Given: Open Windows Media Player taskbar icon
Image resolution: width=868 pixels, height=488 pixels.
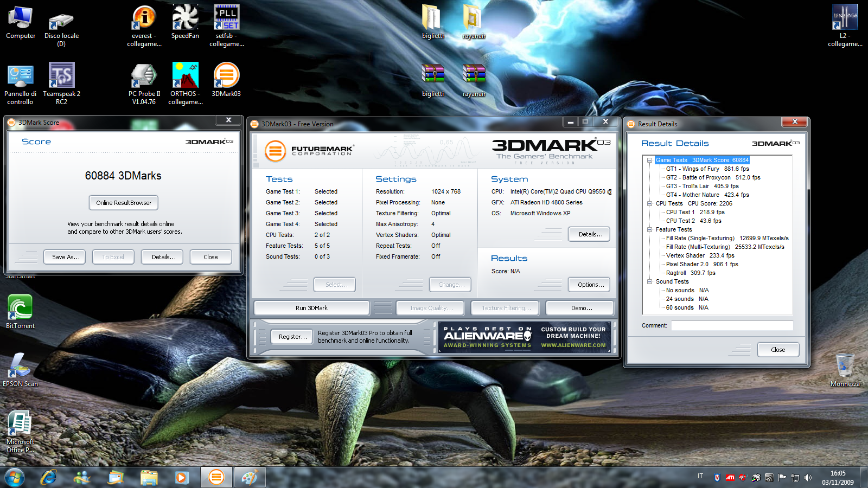Looking at the screenshot, I should coord(182,477).
